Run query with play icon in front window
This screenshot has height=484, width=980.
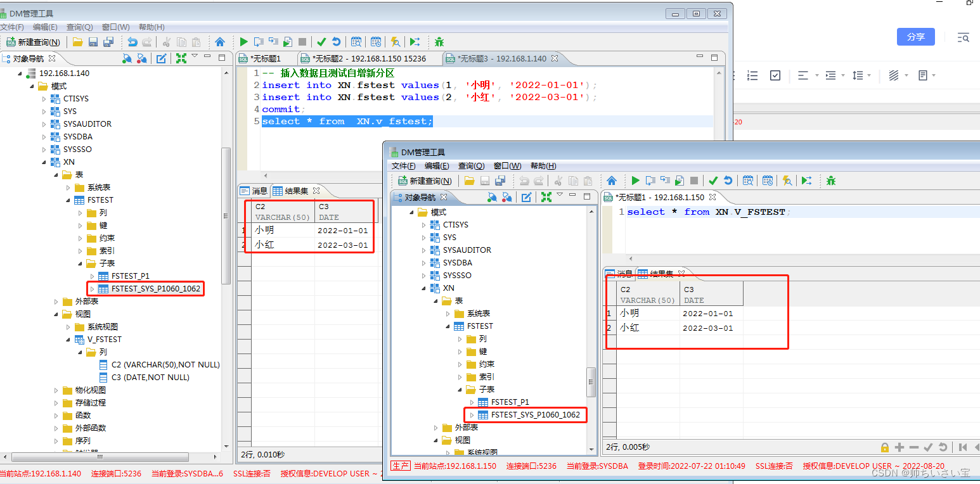coord(635,181)
